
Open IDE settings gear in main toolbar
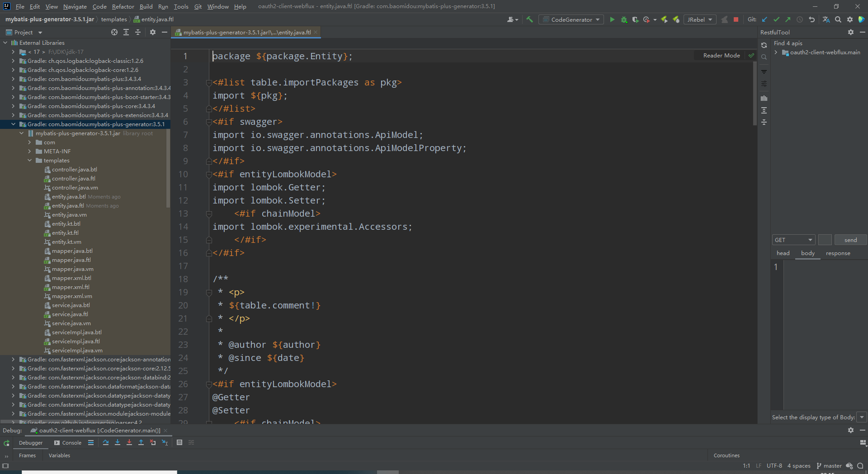[x=850, y=19]
